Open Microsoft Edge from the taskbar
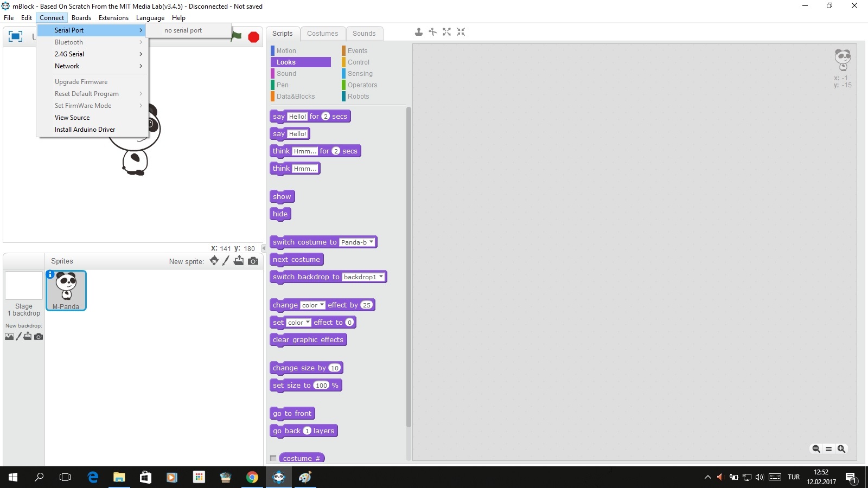Screen dimensions: 868x488 click(93, 477)
